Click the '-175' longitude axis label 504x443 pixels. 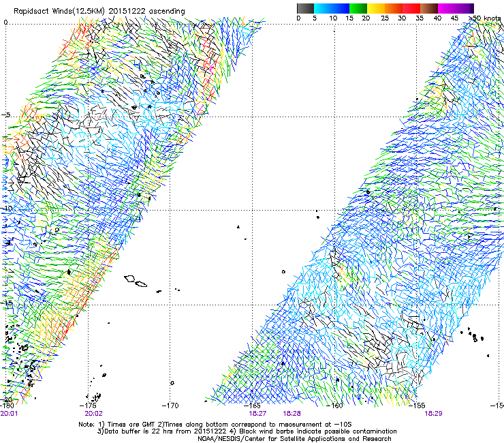(x=88, y=406)
